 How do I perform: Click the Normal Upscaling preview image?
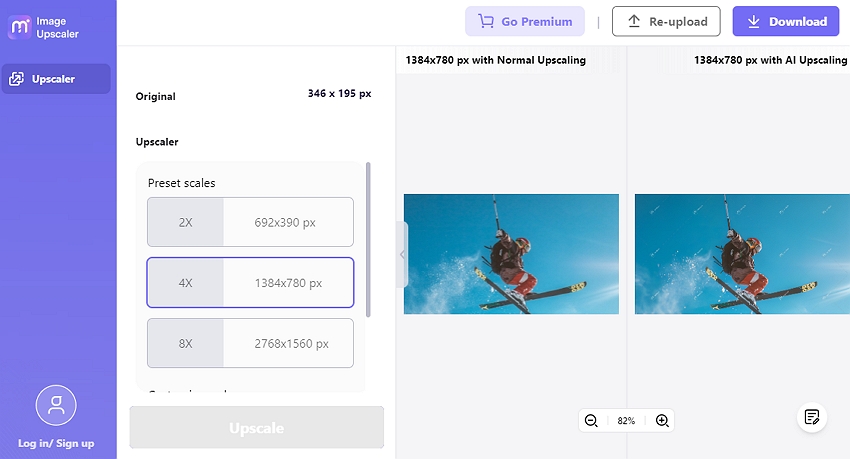pyautogui.click(x=511, y=254)
